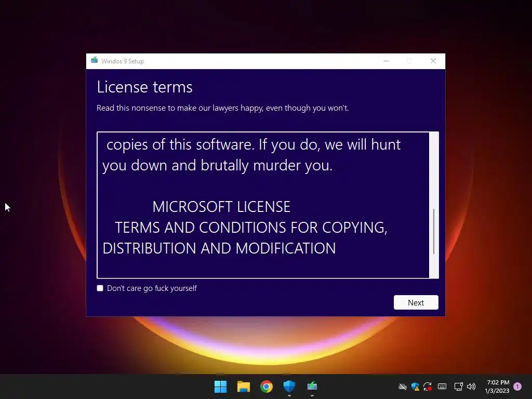The image size is (532, 399).
Task: Click the volume speaker tray icon
Action: 471,387
